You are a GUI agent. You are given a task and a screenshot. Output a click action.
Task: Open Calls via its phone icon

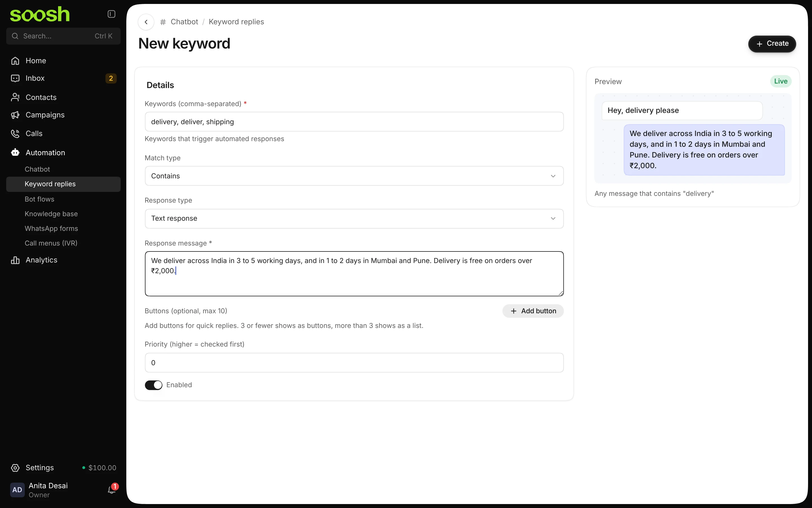pyautogui.click(x=15, y=134)
